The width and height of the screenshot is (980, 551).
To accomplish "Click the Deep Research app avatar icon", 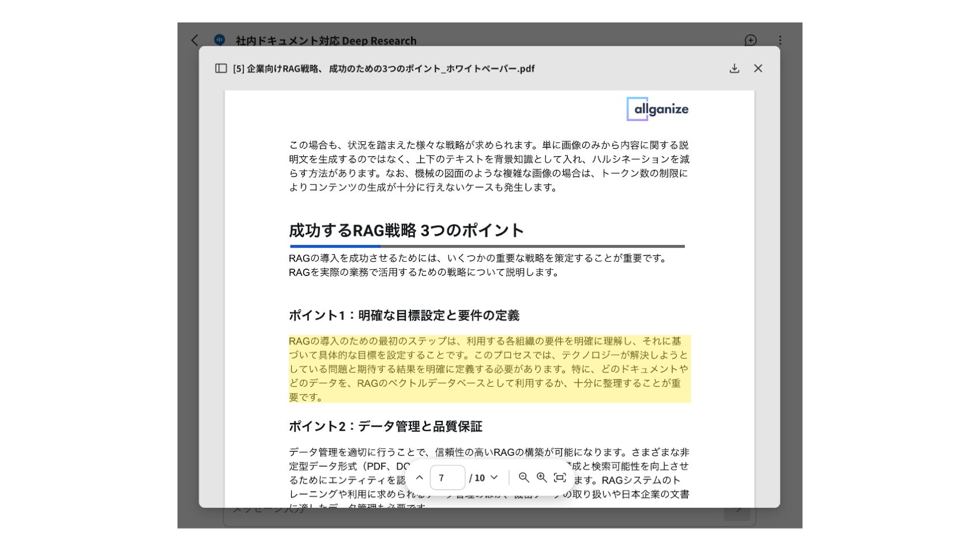I will click(220, 40).
